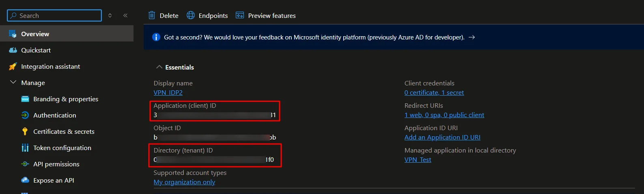Click the Object ID label
This screenshot has height=194, width=644.
[x=167, y=128]
